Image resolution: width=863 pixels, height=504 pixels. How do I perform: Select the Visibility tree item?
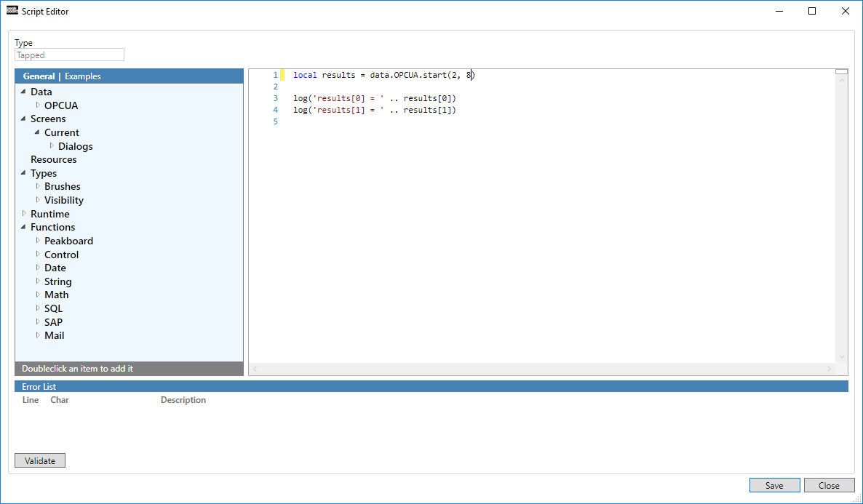[63, 200]
